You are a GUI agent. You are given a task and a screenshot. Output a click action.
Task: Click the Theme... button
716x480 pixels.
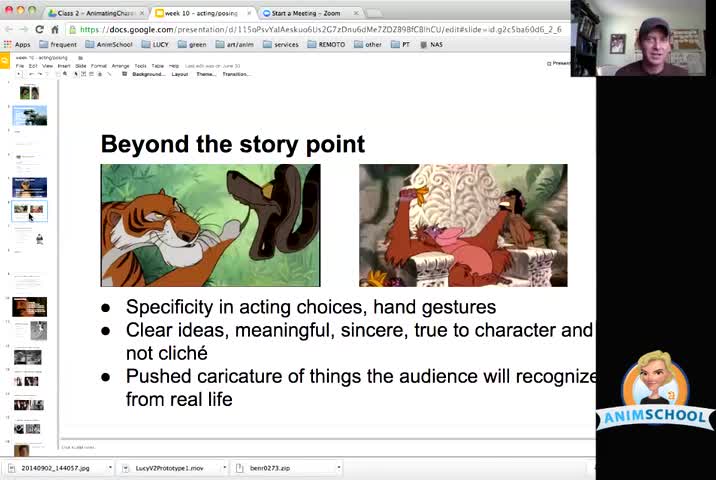tap(206, 74)
